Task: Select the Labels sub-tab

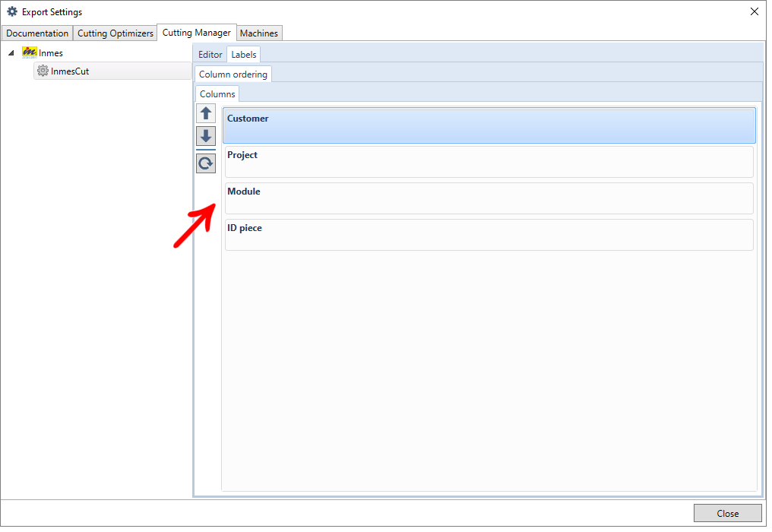Action: (x=244, y=54)
